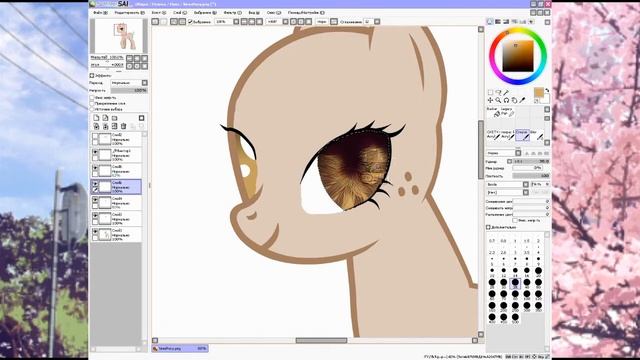Open the Холст menu
This screenshot has height=360, width=640.
(x=159, y=13)
